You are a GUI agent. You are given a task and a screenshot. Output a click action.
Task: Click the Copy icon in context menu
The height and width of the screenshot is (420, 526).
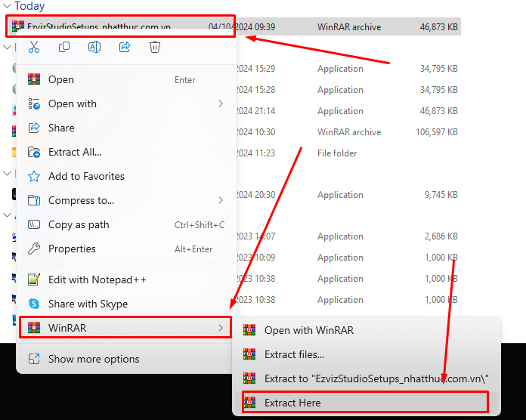coord(64,47)
